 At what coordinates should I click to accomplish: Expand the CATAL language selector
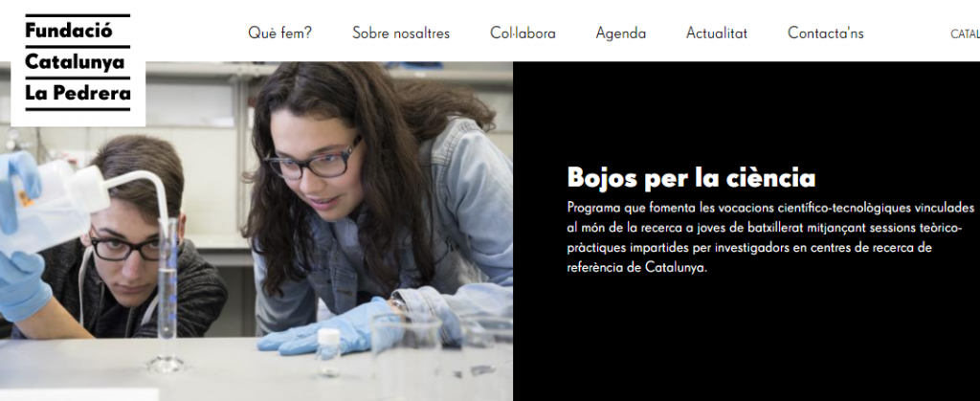tap(965, 33)
